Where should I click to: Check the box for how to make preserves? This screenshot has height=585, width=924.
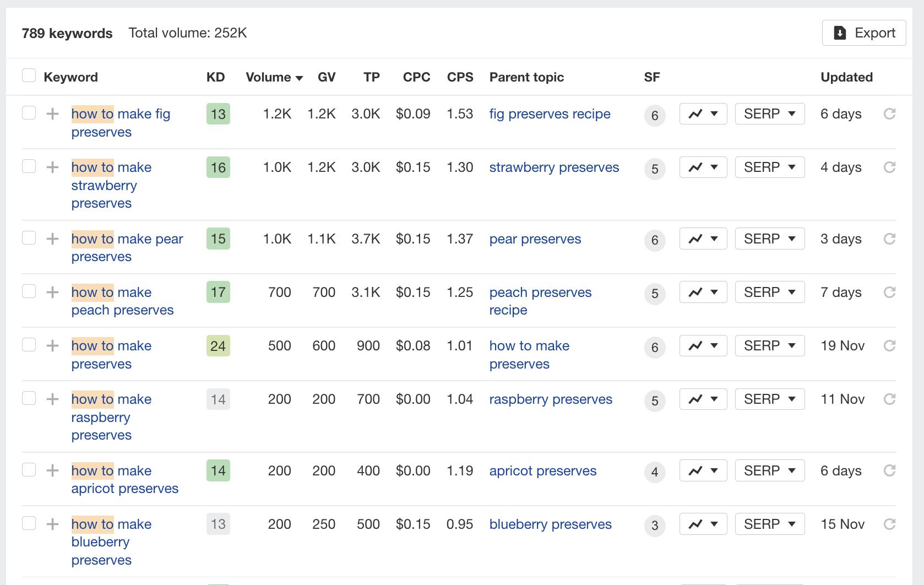[29, 345]
